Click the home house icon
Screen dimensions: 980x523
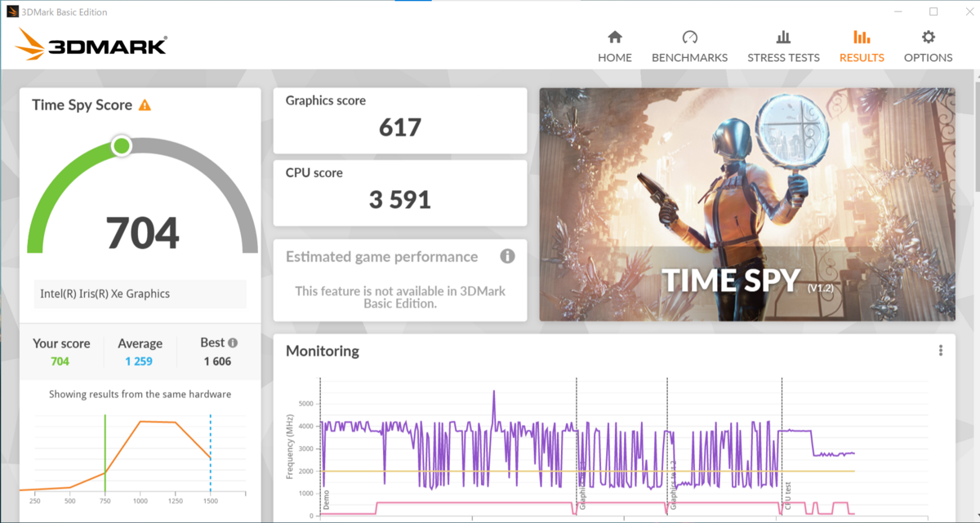pyautogui.click(x=615, y=38)
